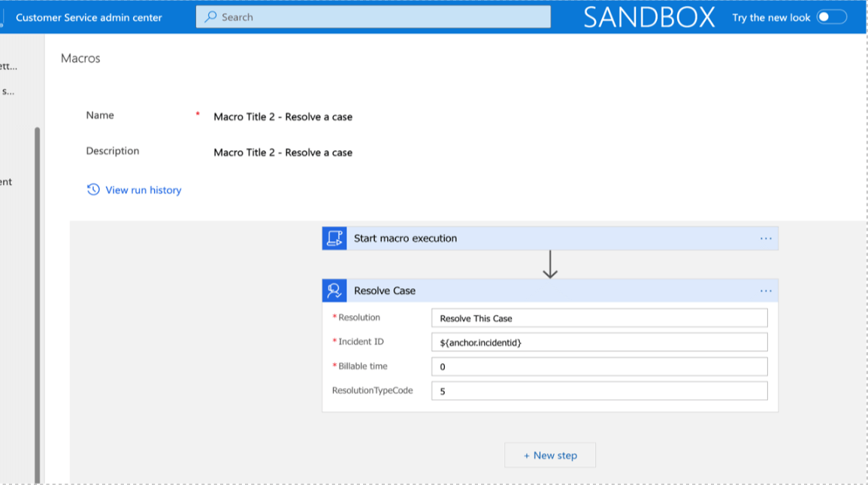868x485 pixels.
Task: Open Resolve Case ellipsis menu
Action: 766,291
